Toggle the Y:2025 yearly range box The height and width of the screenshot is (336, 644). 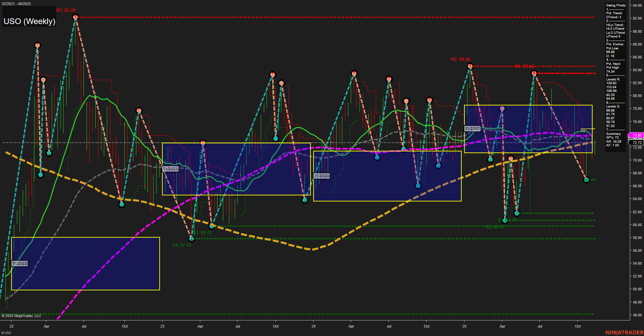click(x=473, y=128)
